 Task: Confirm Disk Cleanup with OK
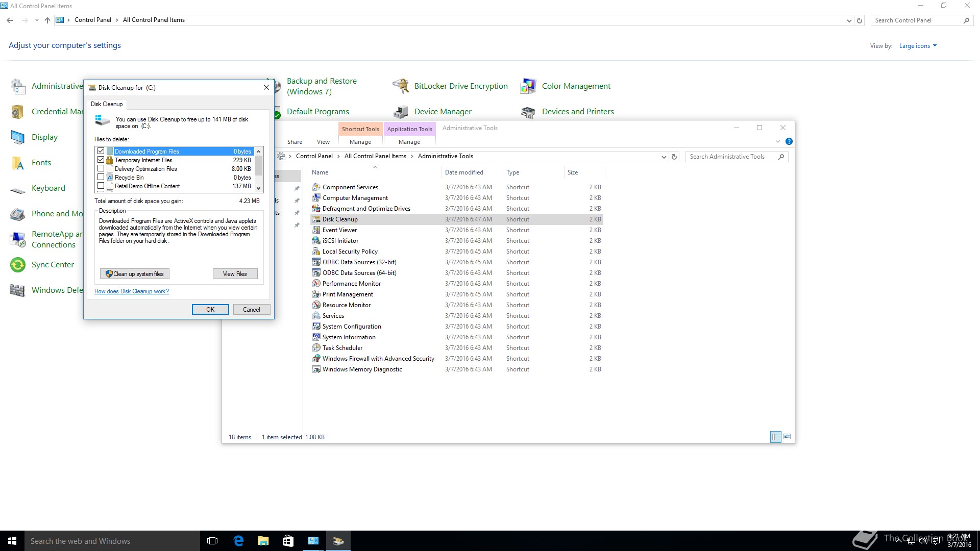coord(210,310)
